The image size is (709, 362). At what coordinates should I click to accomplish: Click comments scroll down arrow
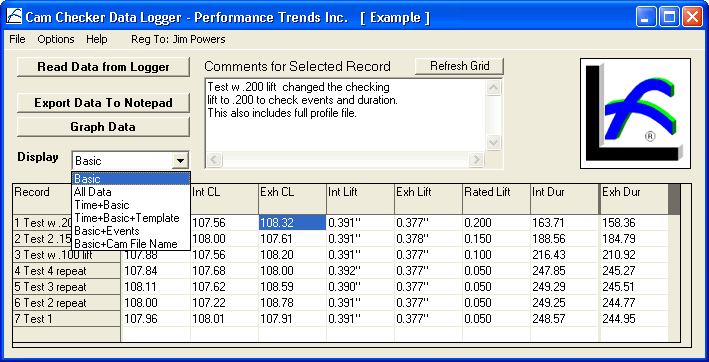point(493,142)
